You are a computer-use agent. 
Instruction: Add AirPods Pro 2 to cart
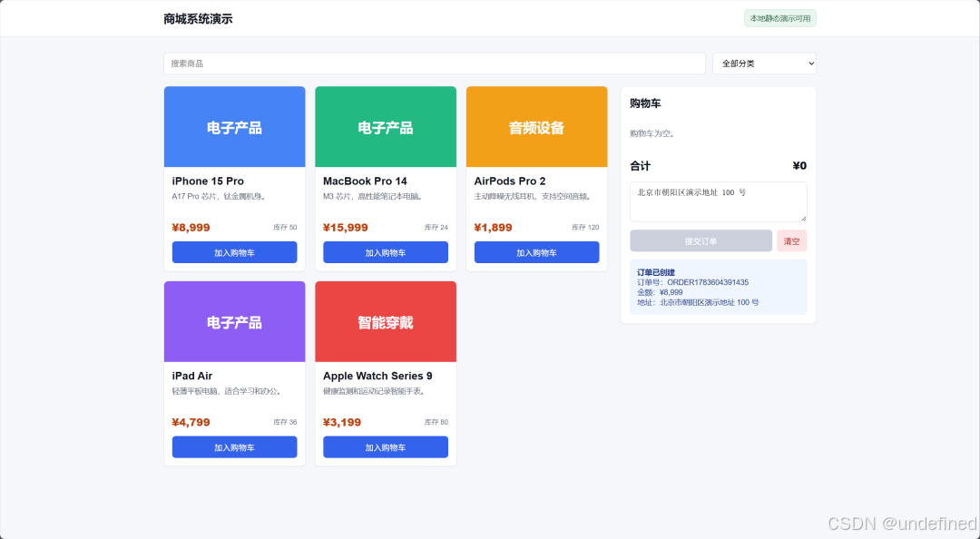(537, 252)
